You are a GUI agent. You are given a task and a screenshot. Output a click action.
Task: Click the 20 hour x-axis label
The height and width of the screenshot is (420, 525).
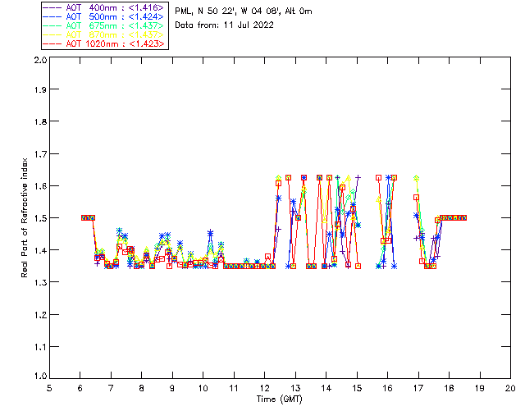(510, 388)
